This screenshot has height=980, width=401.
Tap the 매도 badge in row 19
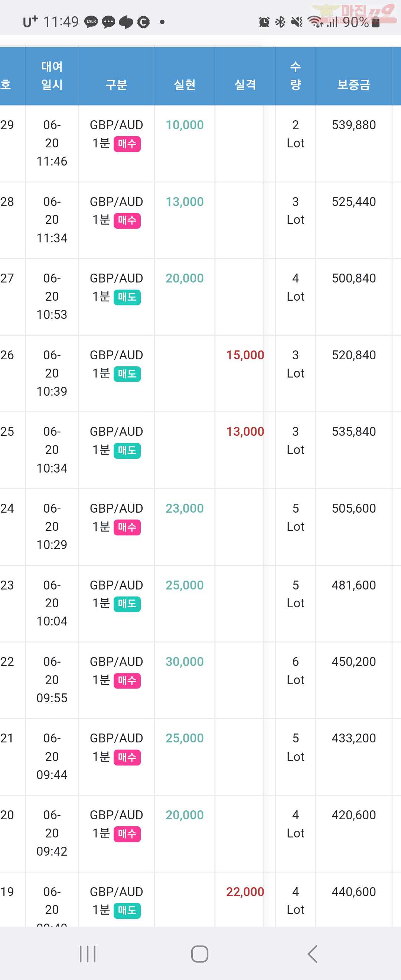click(127, 910)
